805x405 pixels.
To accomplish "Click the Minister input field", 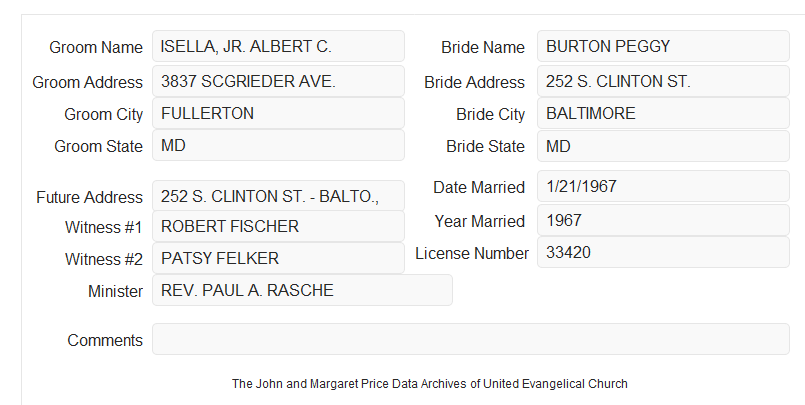I will 302,290.
